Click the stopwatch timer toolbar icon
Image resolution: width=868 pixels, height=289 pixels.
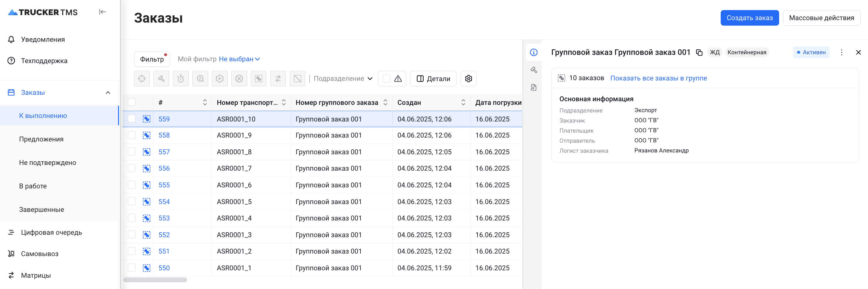pyautogui.click(x=181, y=79)
